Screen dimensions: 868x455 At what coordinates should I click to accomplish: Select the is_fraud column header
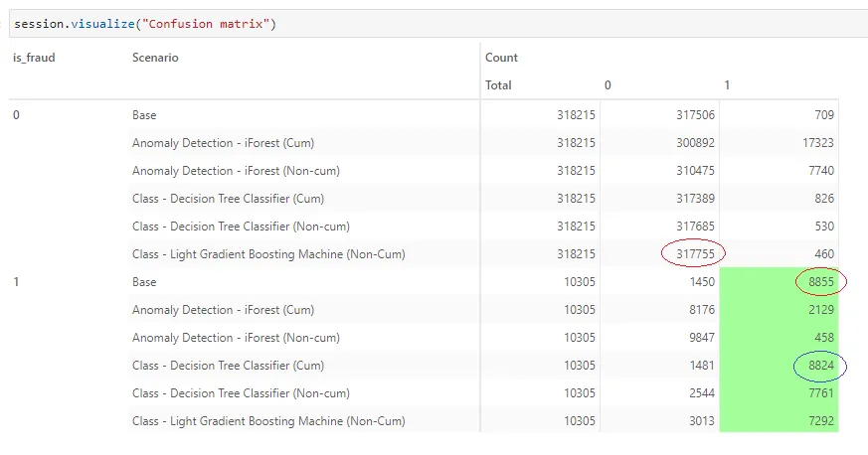coord(34,58)
